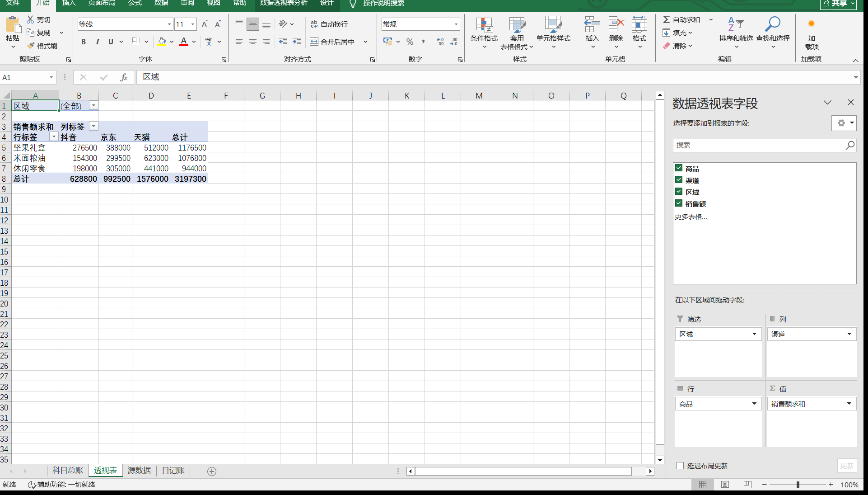868x495 pixels.
Task: Open Cell Styles (单元格样式)
Action: coord(553,33)
